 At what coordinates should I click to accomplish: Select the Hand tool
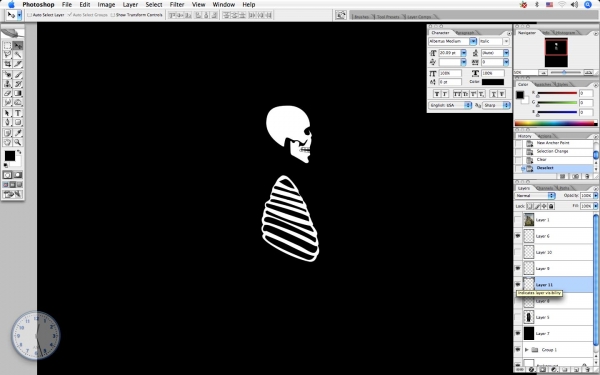[7, 142]
